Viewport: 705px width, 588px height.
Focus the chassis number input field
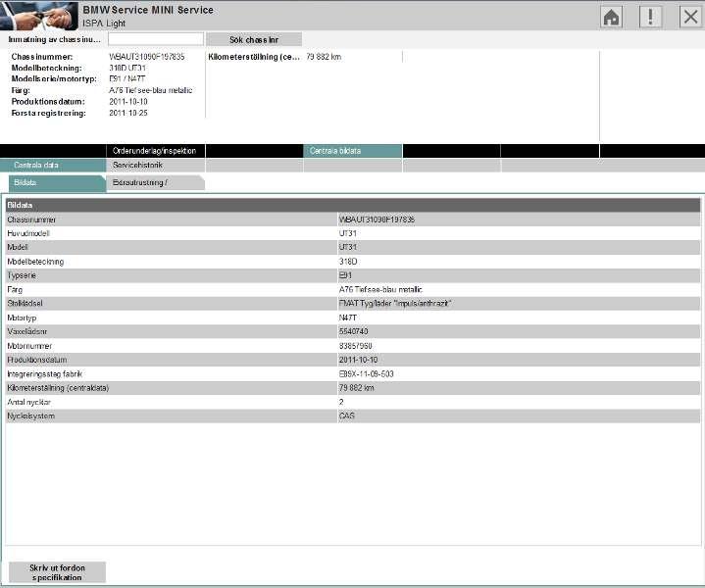[x=156, y=39]
